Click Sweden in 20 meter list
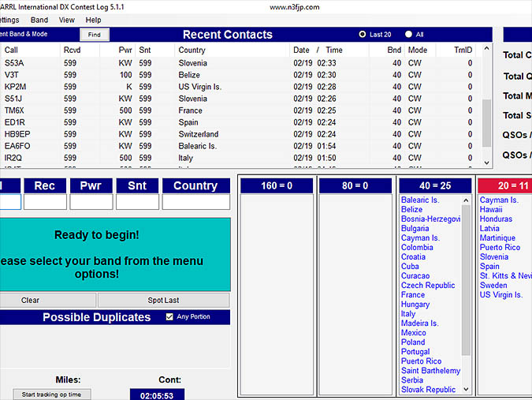This screenshot has width=532, height=400. click(x=493, y=286)
